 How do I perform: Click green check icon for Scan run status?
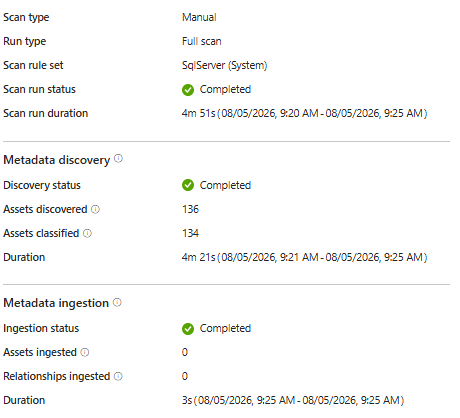coord(188,90)
